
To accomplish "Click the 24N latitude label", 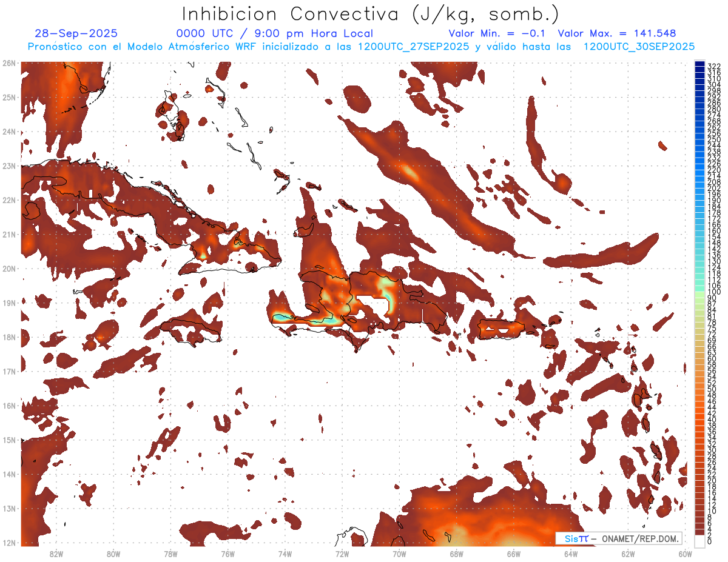I will click(8, 132).
